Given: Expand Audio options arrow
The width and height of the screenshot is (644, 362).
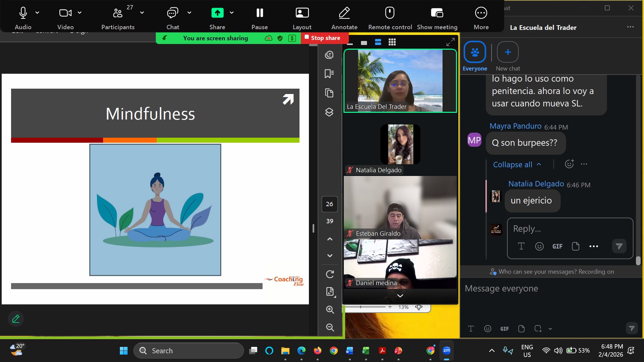Looking at the screenshot, I should 37,13.
